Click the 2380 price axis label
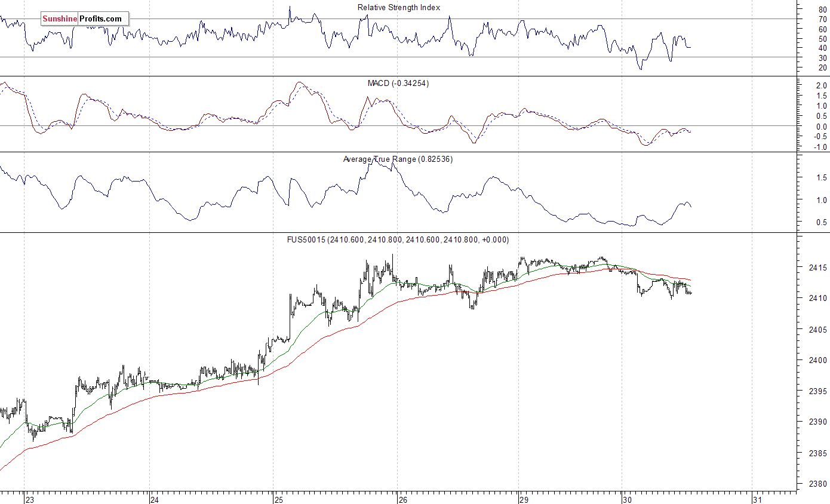Image resolution: width=830 pixels, height=504 pixels. pos(819,484)
